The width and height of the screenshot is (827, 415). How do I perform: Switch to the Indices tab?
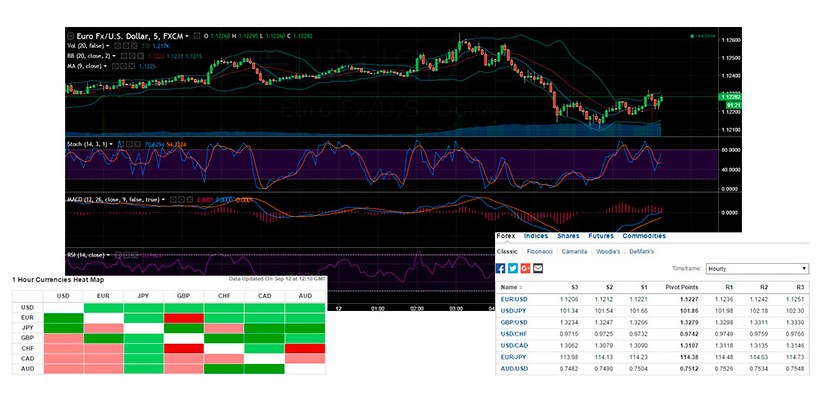pos(536,236)
